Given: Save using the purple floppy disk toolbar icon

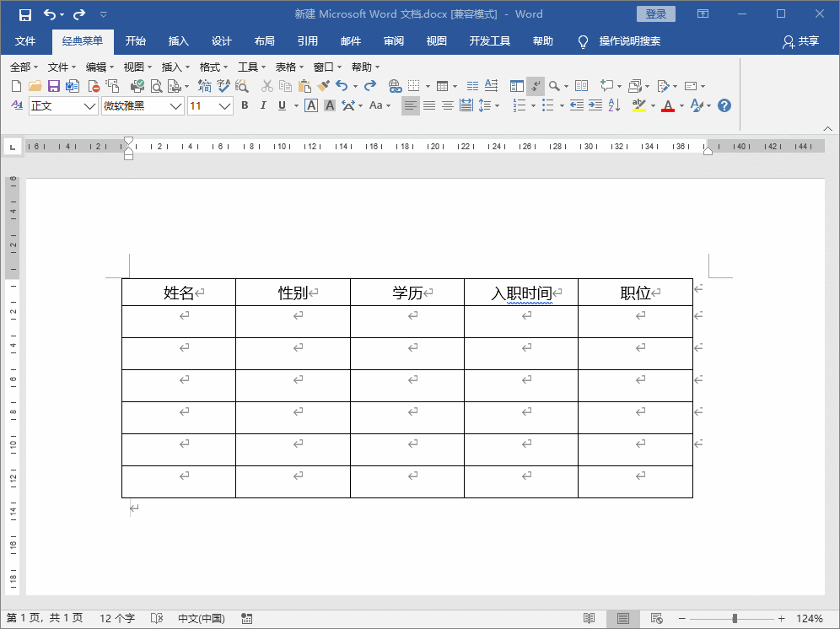Looking at the screenshot, I should tap(54, 86).
